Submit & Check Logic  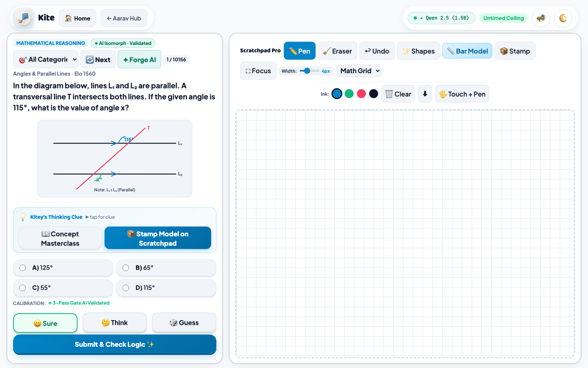115,344
